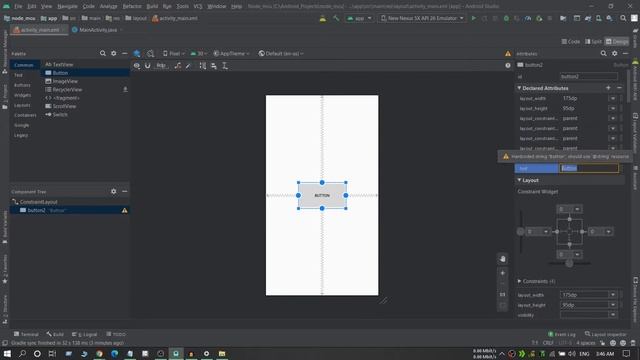
Task: Toggle orientation for preview icon
Action: pyautogui.click(x=151, y=53)
